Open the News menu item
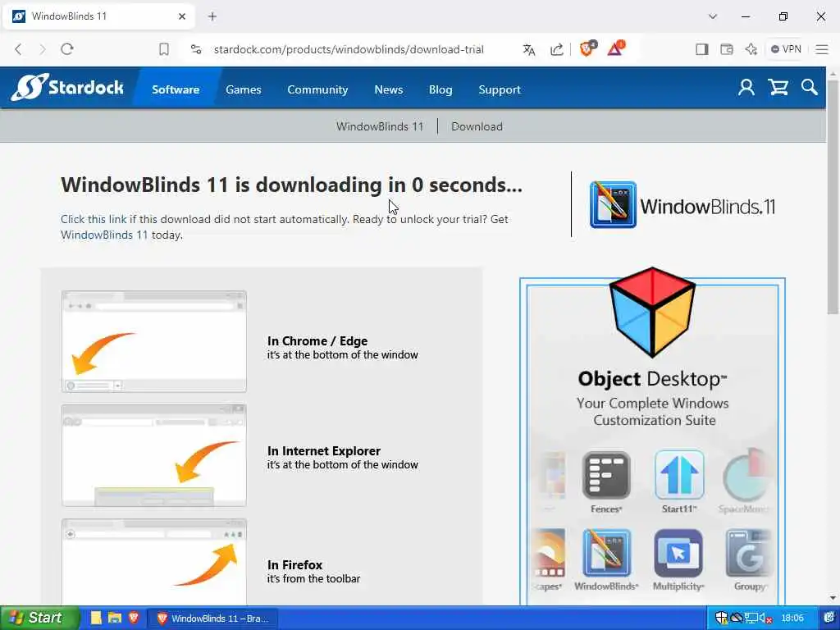 pyautogui.click(x=388, y=89)
